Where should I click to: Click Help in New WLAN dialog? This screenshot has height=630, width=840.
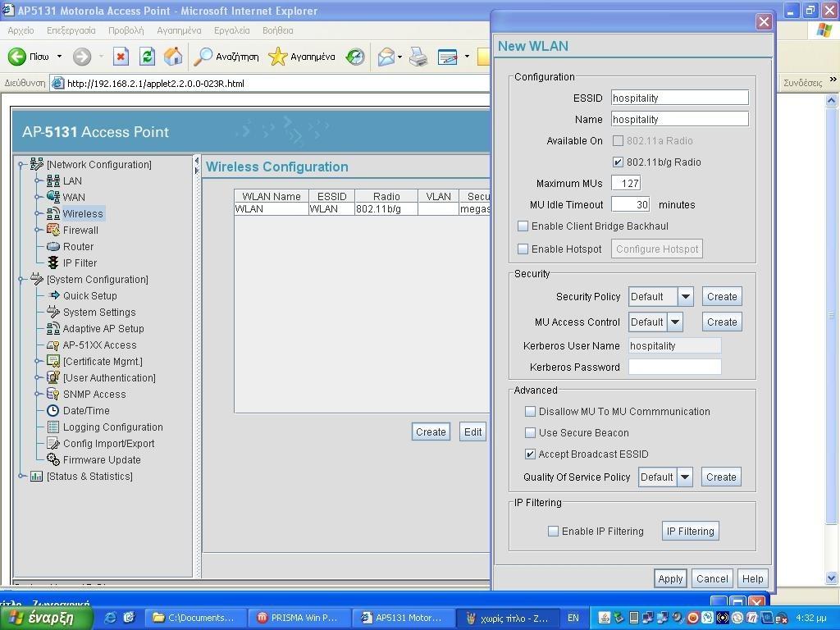[x=753, y=578]
